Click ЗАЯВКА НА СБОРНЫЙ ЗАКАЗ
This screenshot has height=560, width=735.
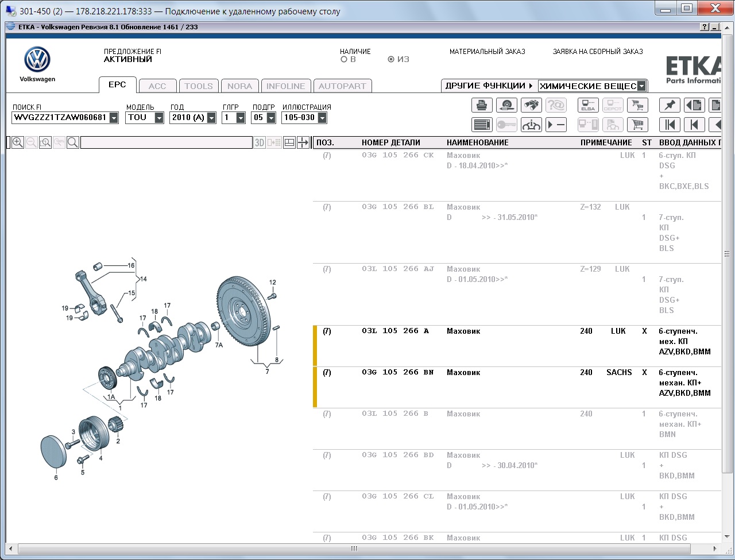(598, 52)
